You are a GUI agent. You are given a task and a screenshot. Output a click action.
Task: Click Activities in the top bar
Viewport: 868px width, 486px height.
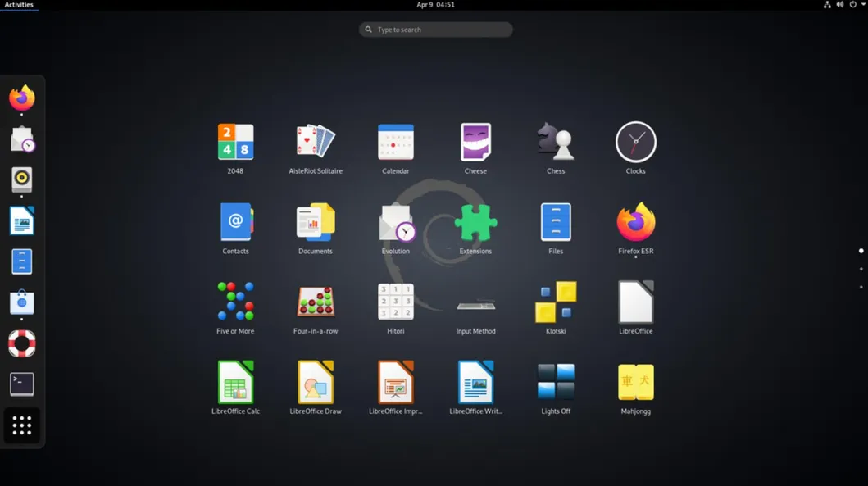tap(18, 4)
